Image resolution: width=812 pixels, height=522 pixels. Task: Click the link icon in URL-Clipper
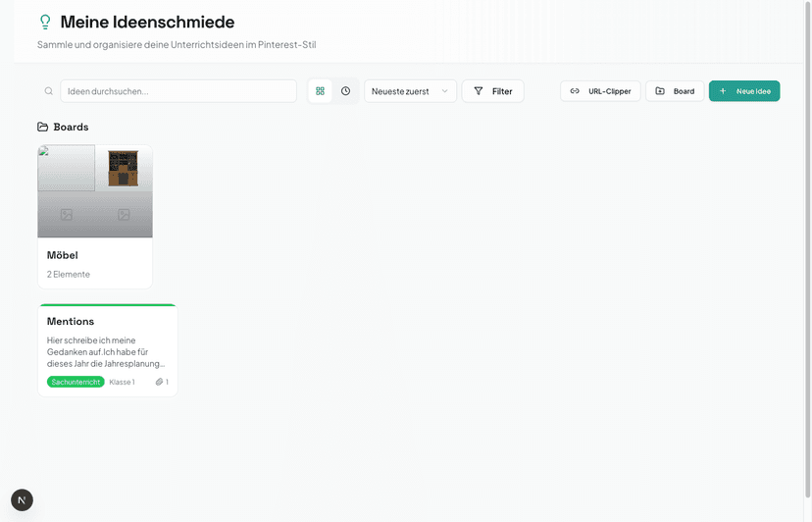pyautogui.click(x=575, y=91)
